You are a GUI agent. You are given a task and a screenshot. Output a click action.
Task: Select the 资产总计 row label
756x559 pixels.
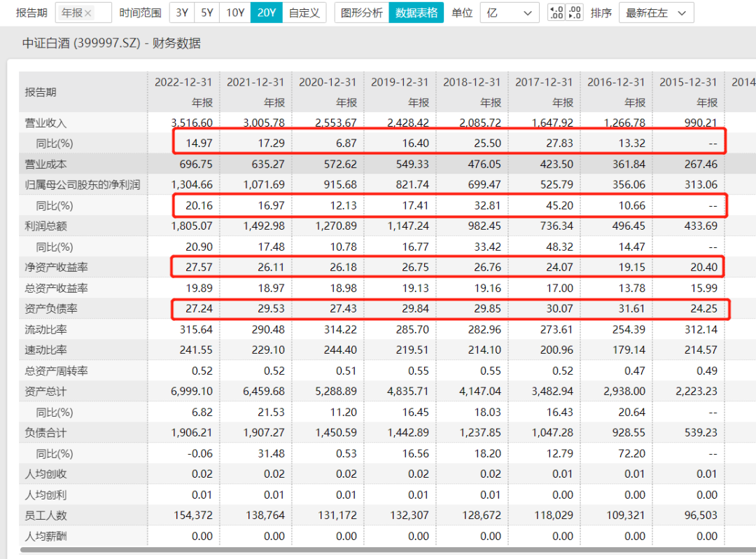coord(45,392)
